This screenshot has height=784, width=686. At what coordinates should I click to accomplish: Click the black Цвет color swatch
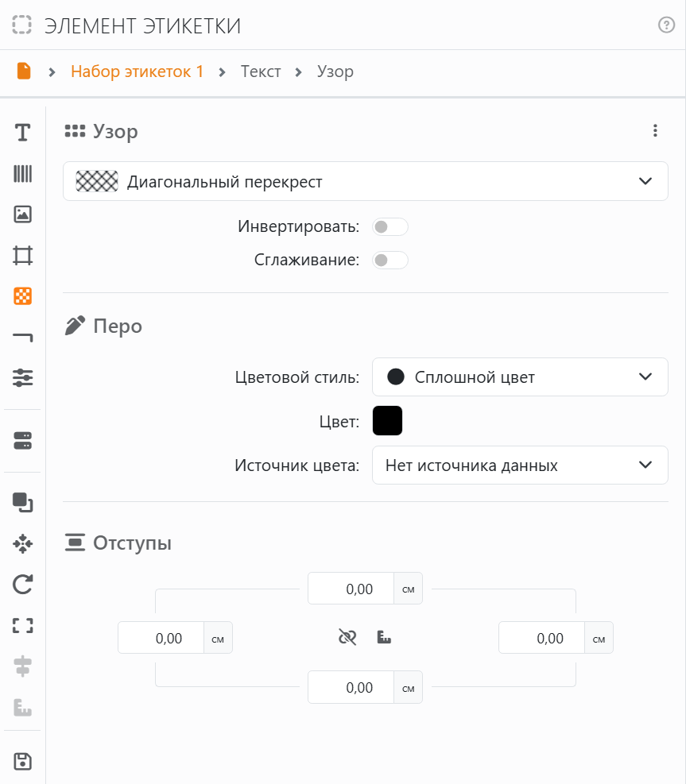pos(387,420)
